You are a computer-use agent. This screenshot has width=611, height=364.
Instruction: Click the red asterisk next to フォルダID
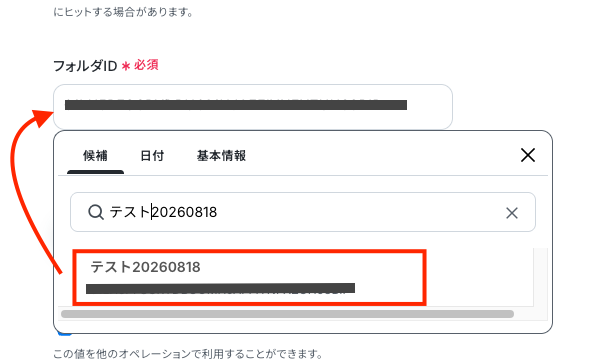click(x=125, y=66)
